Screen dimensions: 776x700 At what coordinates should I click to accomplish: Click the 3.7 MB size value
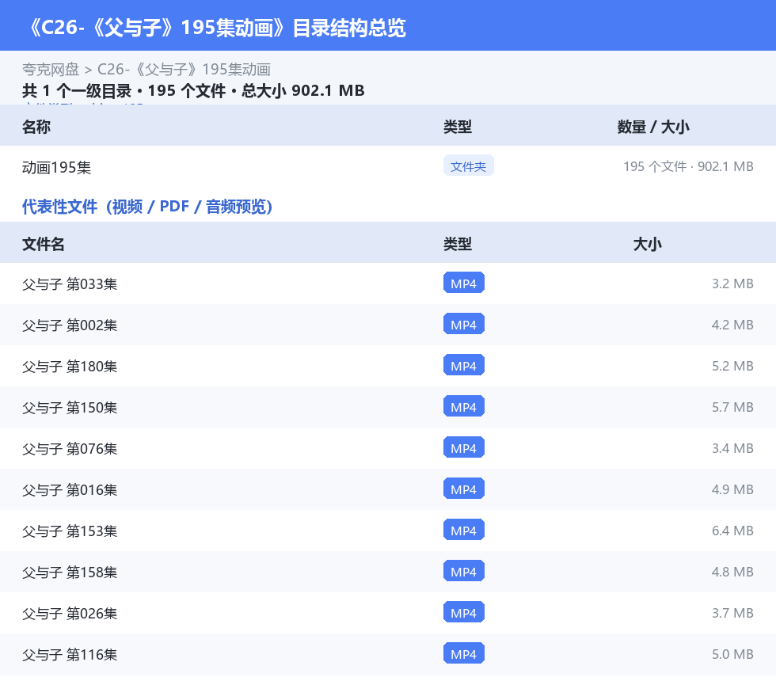[x=732, y=612]
